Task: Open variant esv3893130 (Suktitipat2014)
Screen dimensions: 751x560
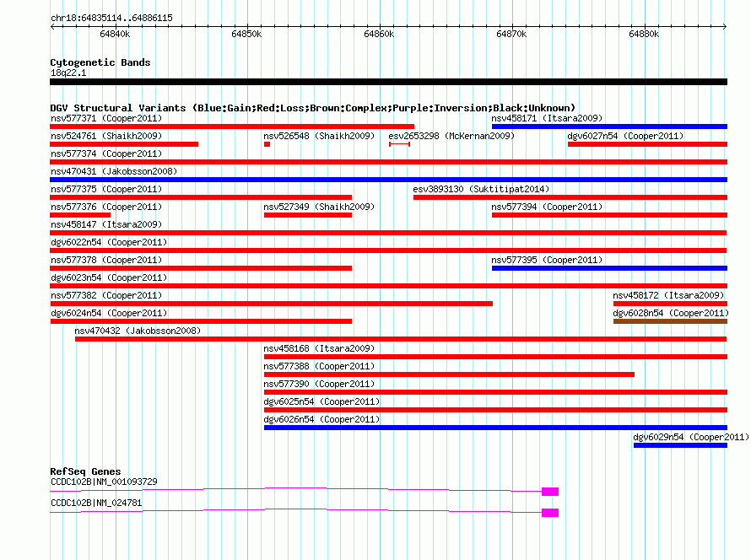Action: (x=481, y=189)
